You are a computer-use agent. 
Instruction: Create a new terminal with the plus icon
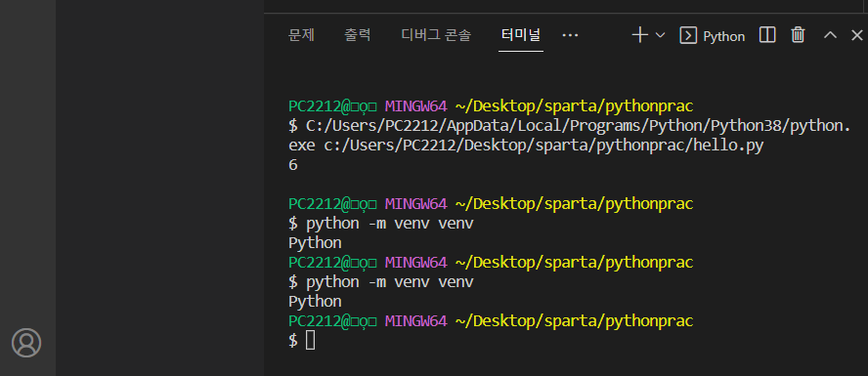[640, 35]
